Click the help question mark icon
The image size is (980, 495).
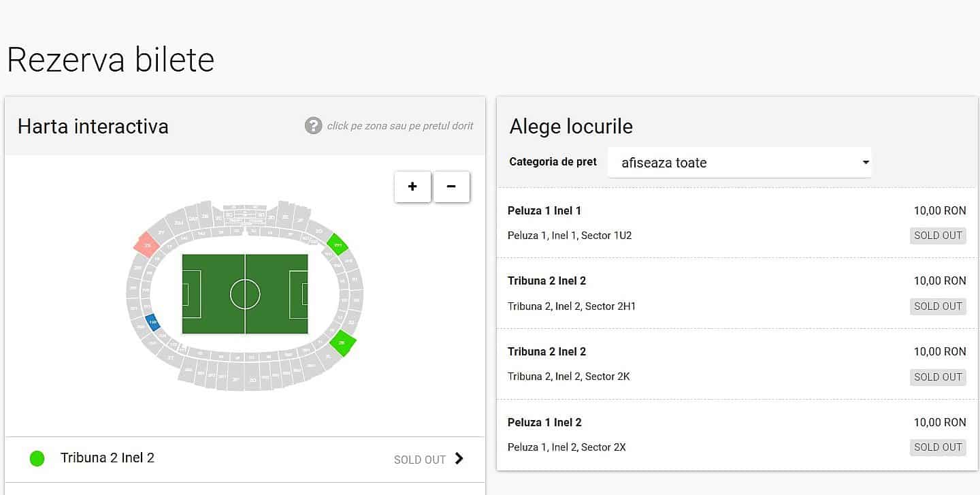point(313,125)
